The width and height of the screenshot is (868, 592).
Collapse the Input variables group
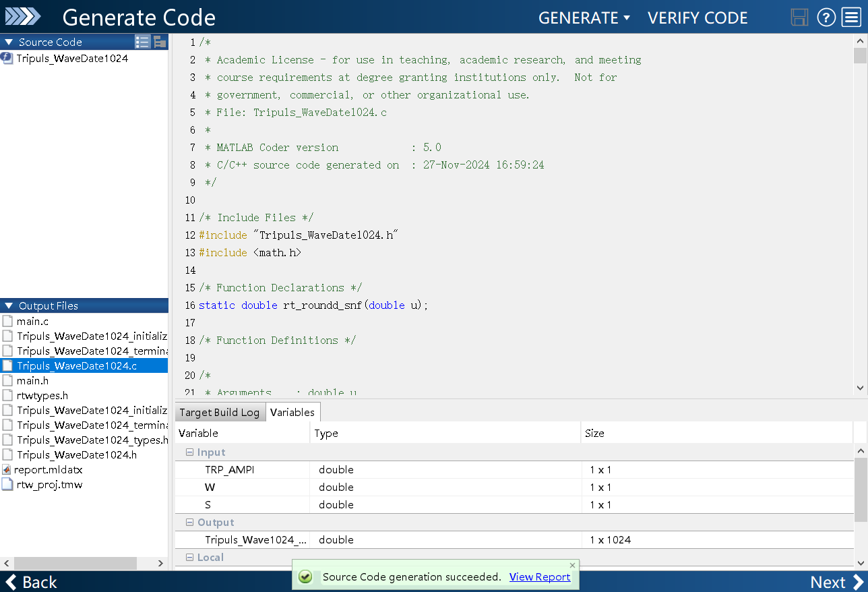[x=189, y=452]
